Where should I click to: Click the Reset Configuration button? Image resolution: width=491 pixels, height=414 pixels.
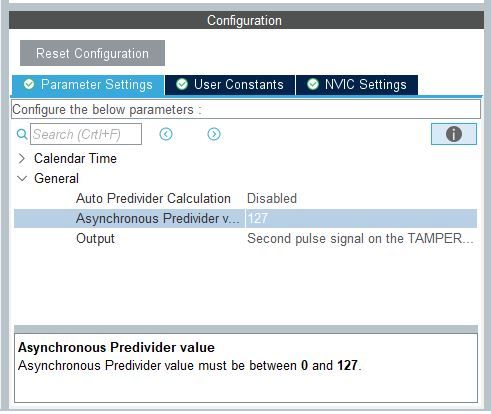pyautogui.click(x=92, y=53)
